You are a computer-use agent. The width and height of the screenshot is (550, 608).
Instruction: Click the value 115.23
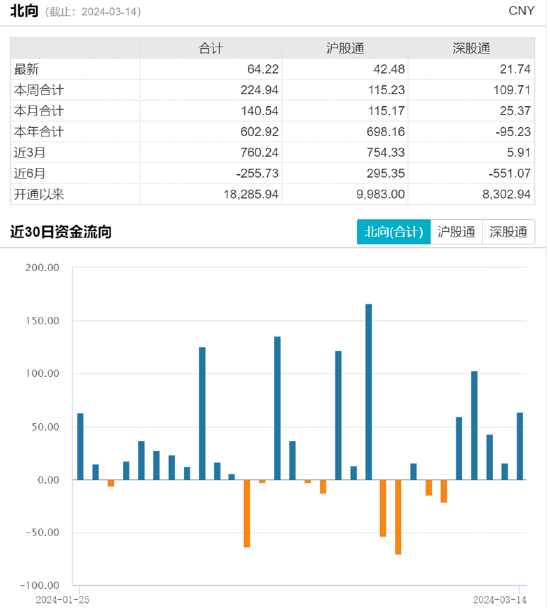pos(386,90)
